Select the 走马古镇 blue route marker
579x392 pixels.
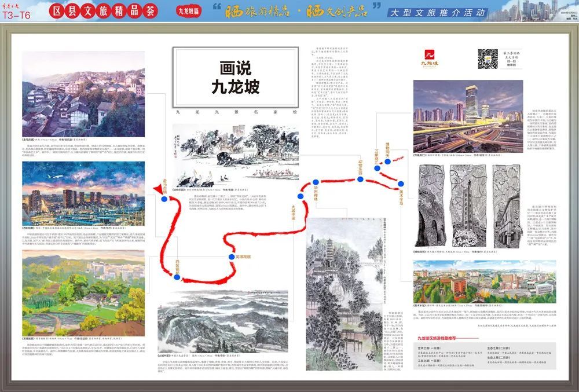pyautogui.click(x=164, y=200)
